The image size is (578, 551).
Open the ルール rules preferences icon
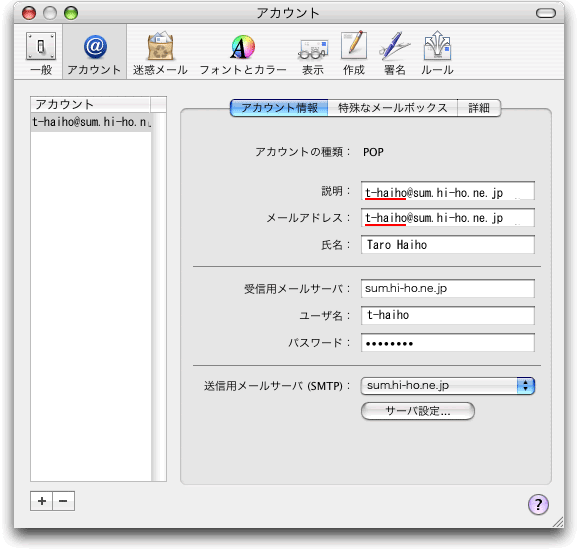pyautogui.click(x=437, y=54)
